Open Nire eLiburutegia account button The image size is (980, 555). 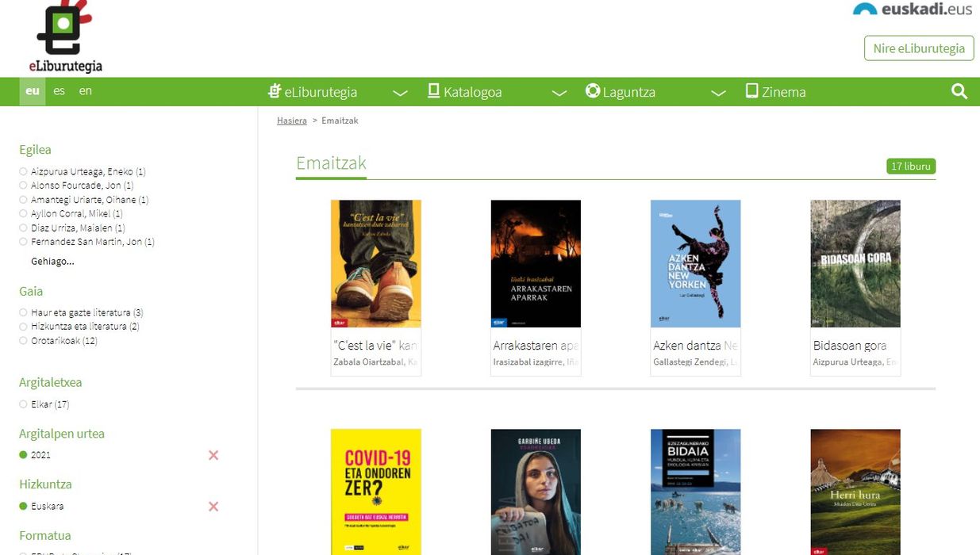pos(919,48)
